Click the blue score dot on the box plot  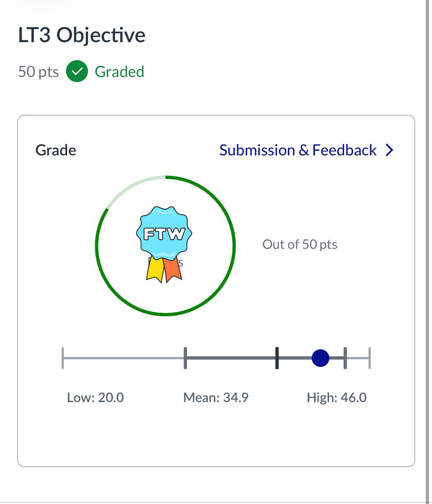click(x=320, y=358)
